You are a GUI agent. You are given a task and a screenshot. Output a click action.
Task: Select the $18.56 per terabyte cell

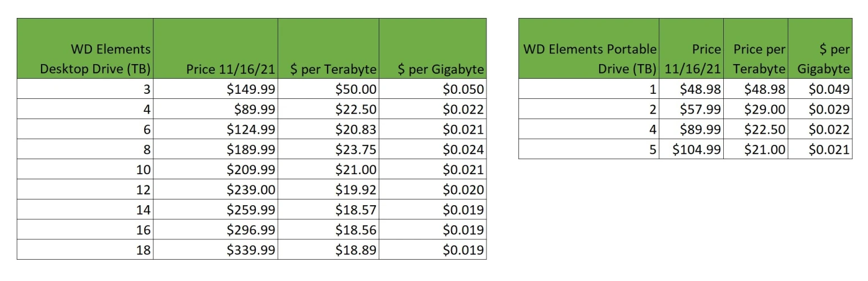(356, 230)
